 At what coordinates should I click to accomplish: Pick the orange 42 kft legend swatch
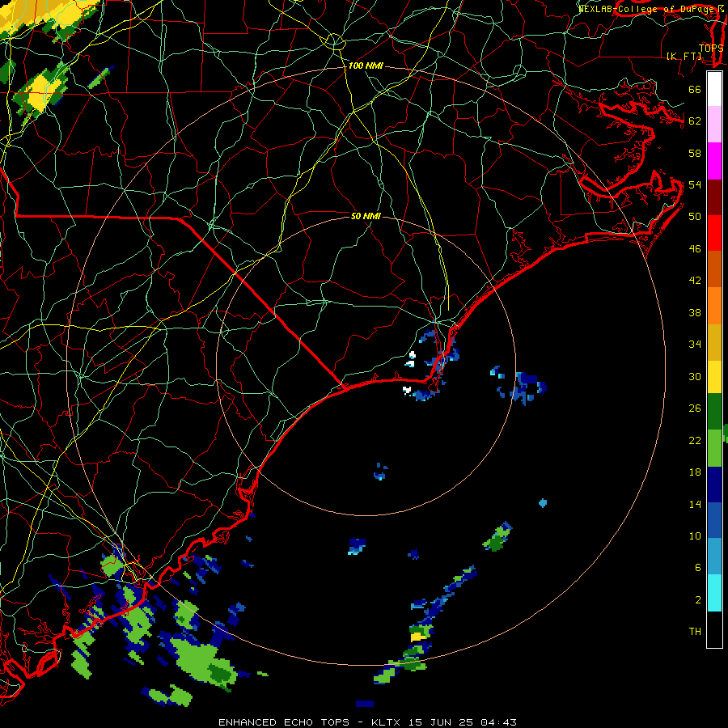pos(714,306)
